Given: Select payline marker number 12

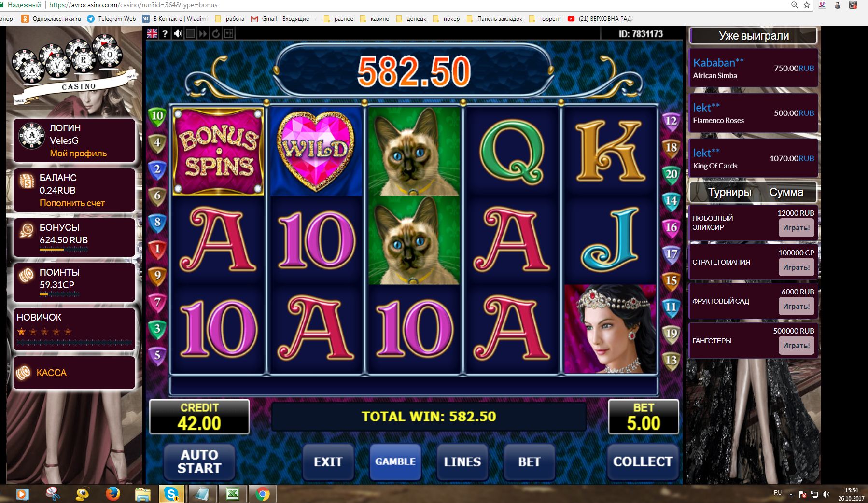Looking at the screenshot, I should coord(671,121).
